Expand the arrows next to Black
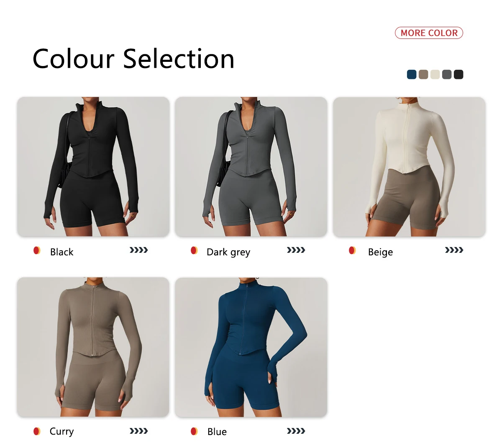The image size is (502, 448). 138,250
